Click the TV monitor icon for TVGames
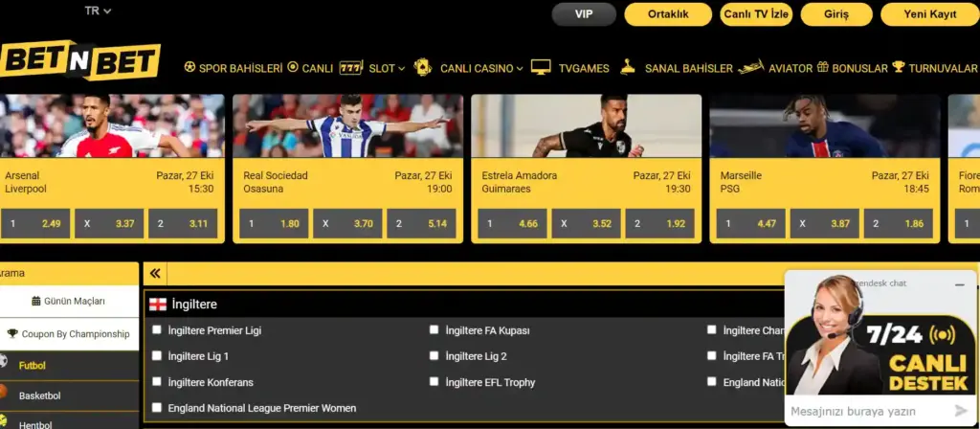 click(541, 68)
